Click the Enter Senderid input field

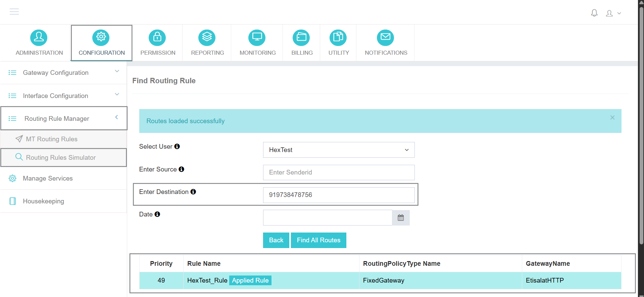point(339,172)
